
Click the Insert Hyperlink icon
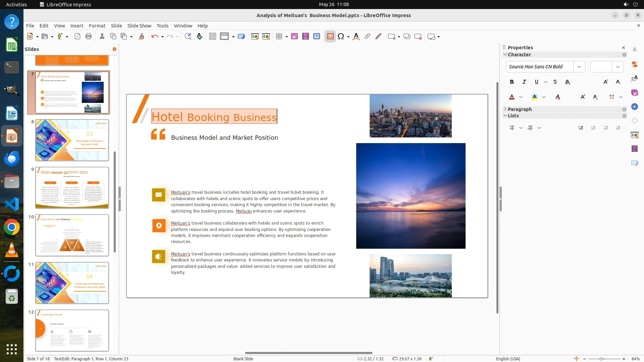[x=367, y=37]
